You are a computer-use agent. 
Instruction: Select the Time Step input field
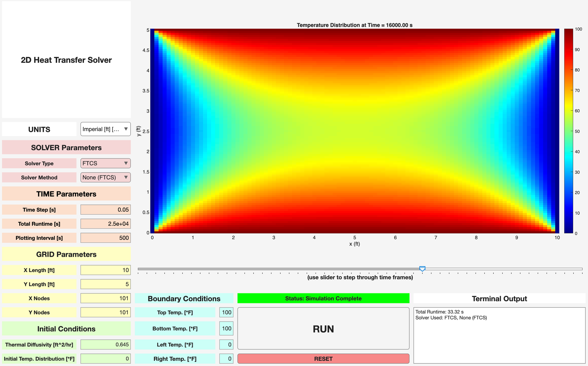[x=105, y=209]
